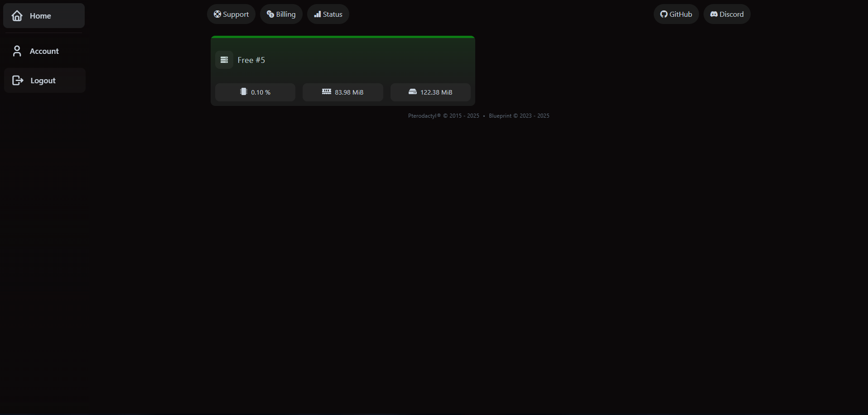The width and height of the screenshot is (868, 415).
Task: Click the Billing coins icon
Action: point(270,14)
